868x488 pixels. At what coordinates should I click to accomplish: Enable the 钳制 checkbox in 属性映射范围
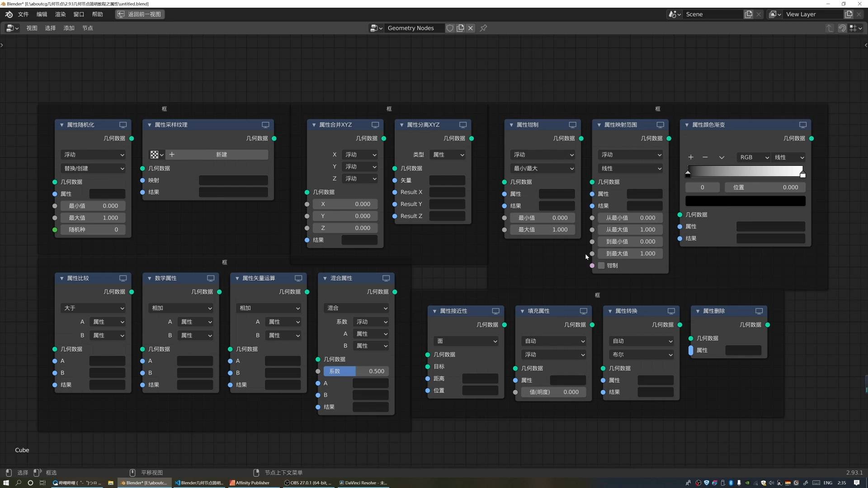click(601, 266)
